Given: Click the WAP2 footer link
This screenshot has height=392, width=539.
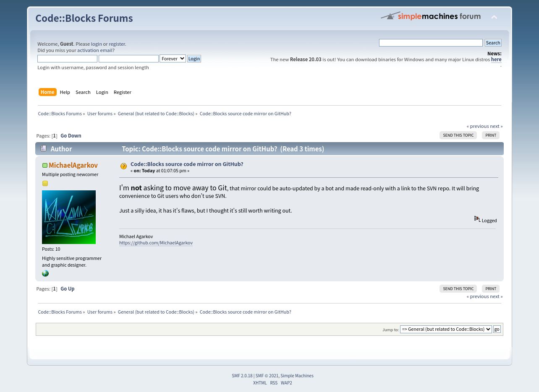Looking at the screenshot, I should coord(286,383).
